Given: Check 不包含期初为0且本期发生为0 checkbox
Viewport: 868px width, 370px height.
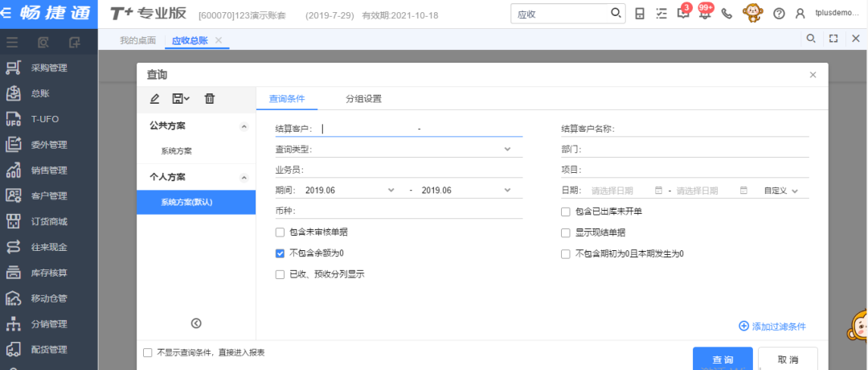Looking at the screenshot, I should point(565,253).
